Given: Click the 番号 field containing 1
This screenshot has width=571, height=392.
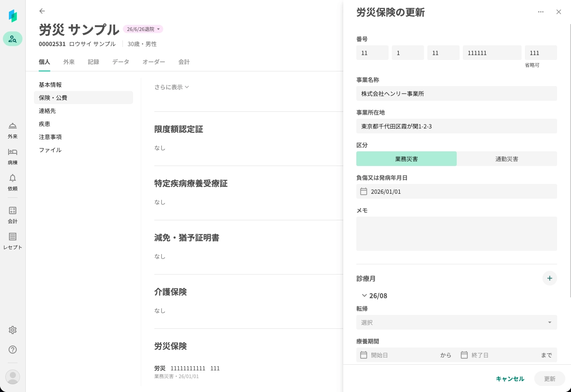Looking at the screenshot, I should tap(408, 53).
